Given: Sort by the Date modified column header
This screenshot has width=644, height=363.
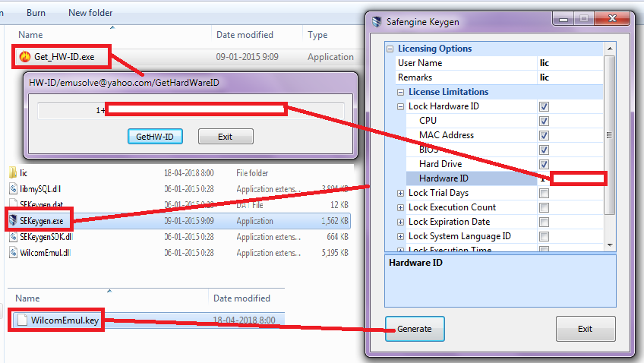Looking at the screenshot, I should click(245, 35).
